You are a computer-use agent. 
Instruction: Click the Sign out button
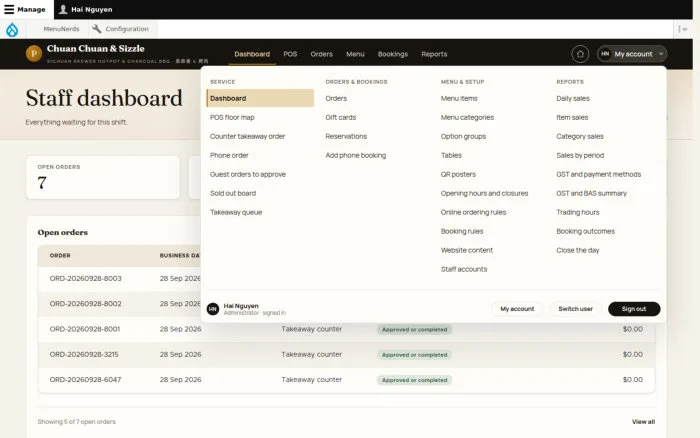[x=634, y=309]
